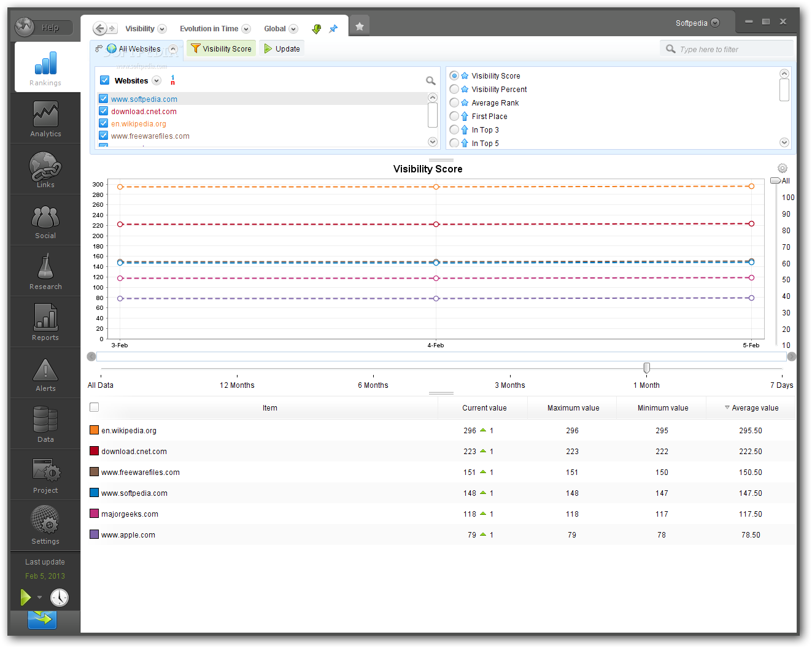Viewport: 812px width, 648px height.
Task: Sort by Average value column
Action: pos(751,408)
